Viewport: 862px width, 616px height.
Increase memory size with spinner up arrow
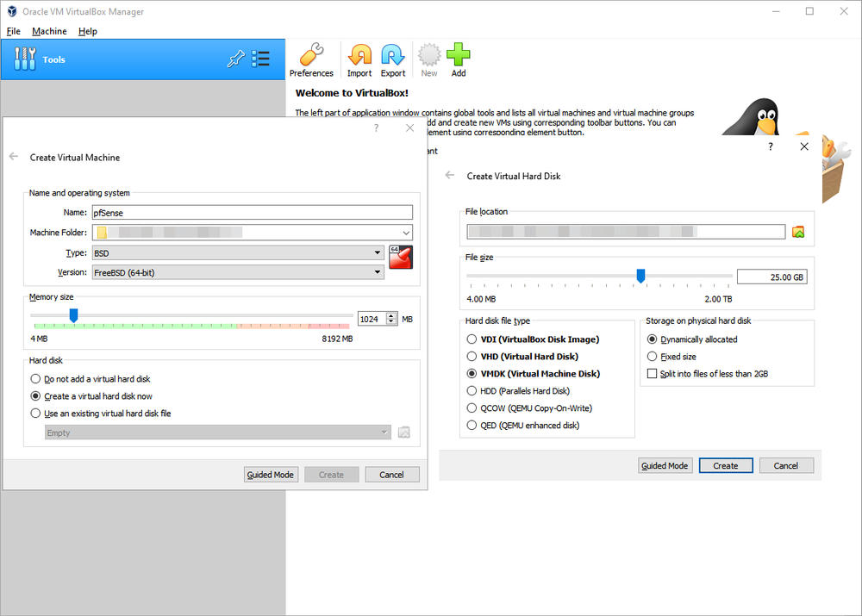(391, 316)
